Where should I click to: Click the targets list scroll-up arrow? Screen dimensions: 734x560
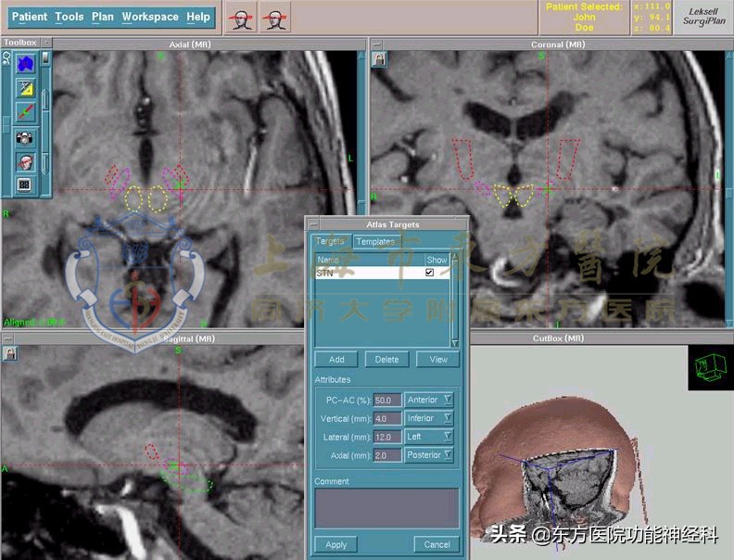pyautogui.click(x=454, y=258)
